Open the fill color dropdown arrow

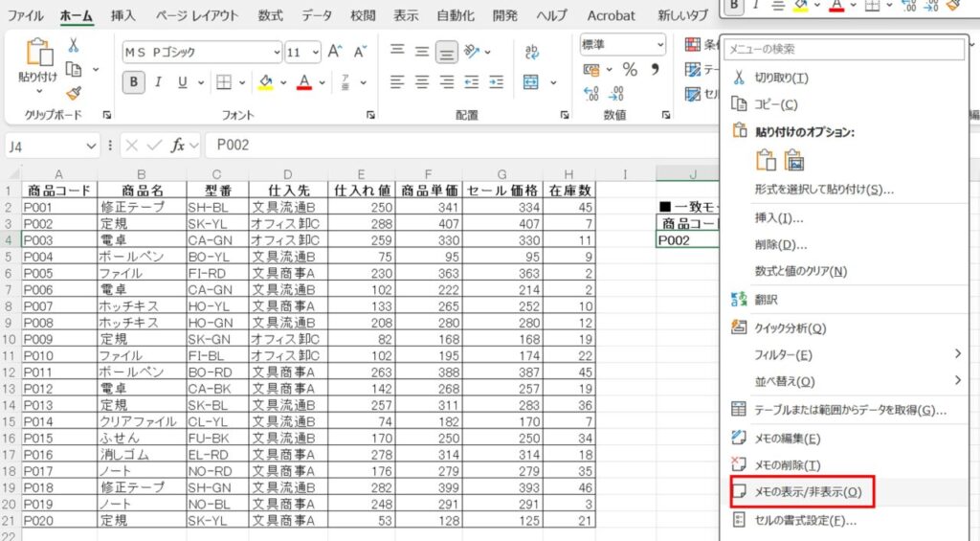283,82
